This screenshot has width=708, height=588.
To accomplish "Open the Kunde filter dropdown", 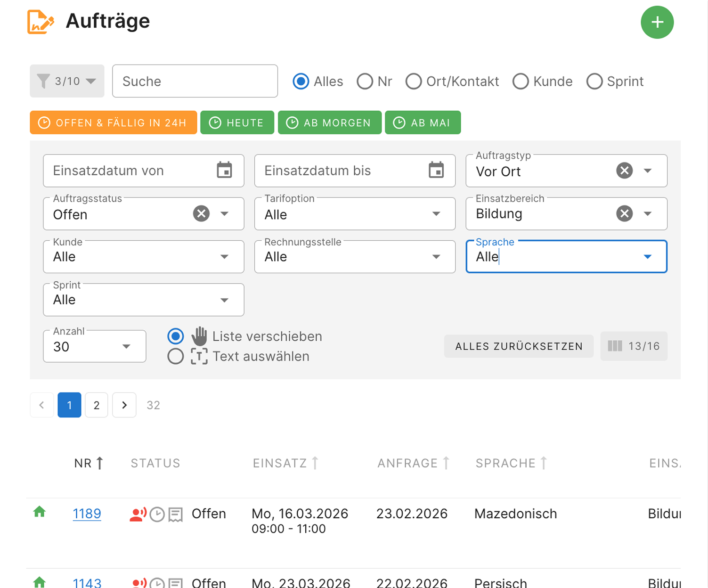I will coord(144,257).
